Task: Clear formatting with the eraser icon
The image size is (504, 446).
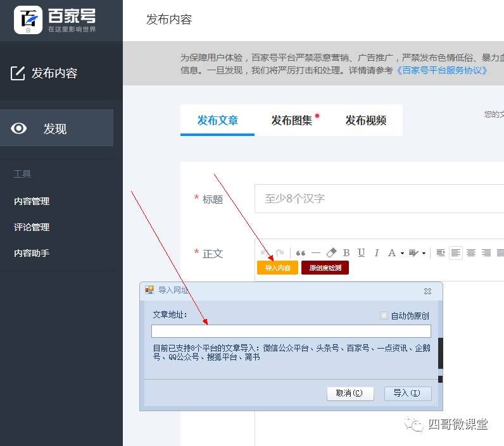Action: [331, 252]
